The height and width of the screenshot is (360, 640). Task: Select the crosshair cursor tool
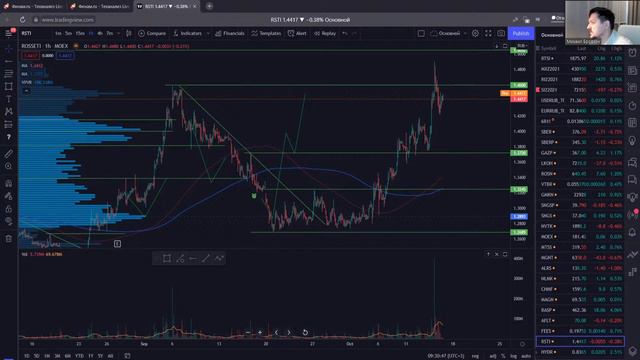[x=8, y=49]
